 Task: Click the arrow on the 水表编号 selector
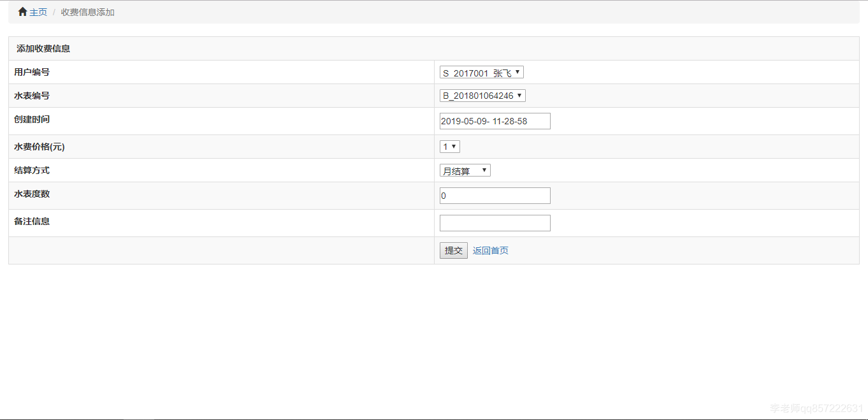point(519,95)
